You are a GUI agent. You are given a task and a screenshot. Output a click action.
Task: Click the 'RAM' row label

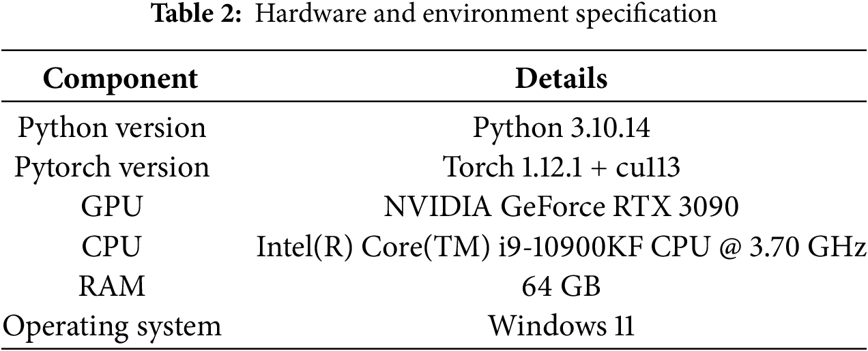pyautogui.click(x=112, y=286)
